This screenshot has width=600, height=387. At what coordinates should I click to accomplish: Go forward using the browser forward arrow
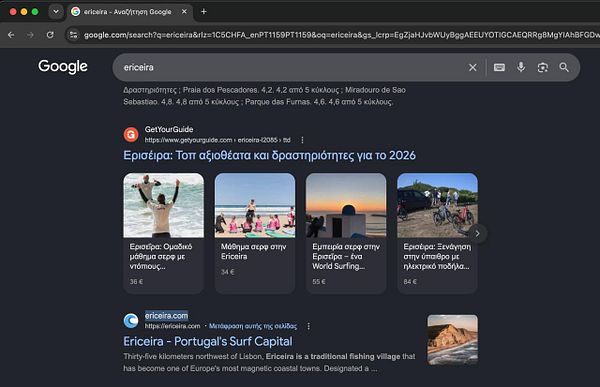click(30, 35)
